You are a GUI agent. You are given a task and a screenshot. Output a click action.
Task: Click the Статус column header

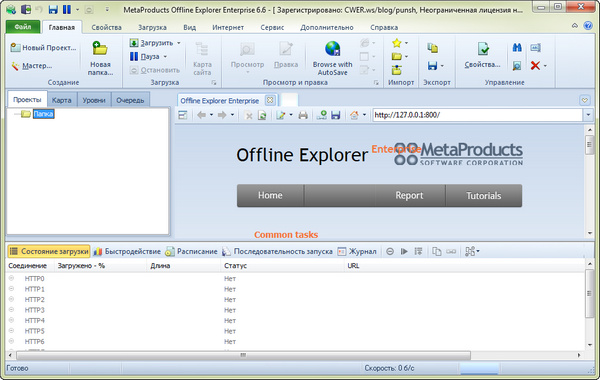282,266
